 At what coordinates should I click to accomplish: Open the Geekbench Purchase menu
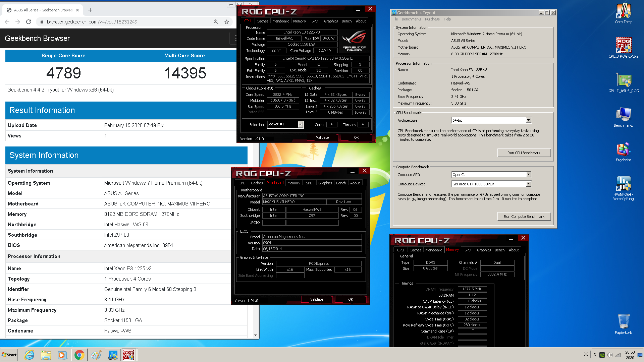(432, 19)
